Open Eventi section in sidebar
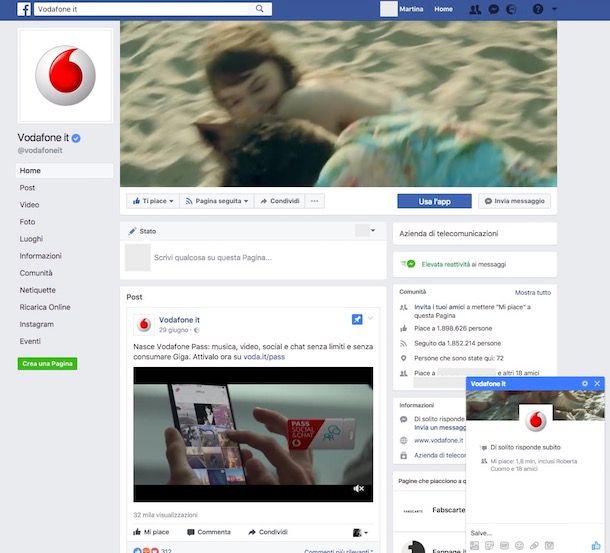610x553 pixels. [30, 341]
